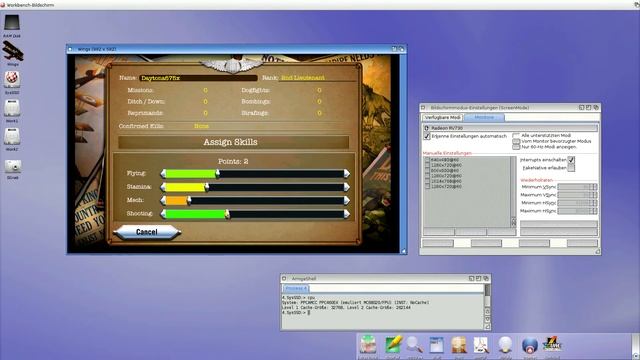This screenshot has width=640, height=360.
Task: Click the depth gadget of the Wings window
Action: (401, 49)
